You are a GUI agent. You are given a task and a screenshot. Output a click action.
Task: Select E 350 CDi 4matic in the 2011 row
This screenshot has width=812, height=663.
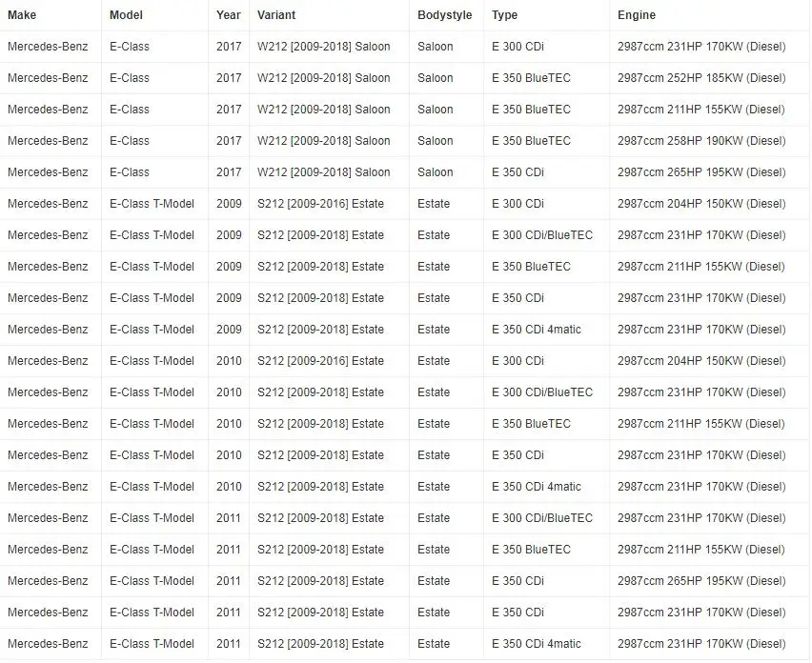[x=537, y=644]
